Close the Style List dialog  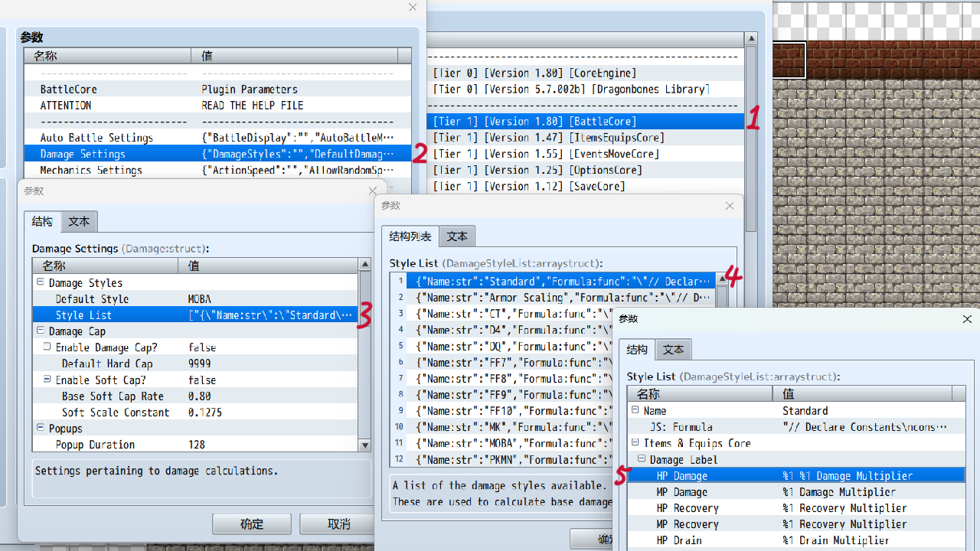click(x=730, y=205)
